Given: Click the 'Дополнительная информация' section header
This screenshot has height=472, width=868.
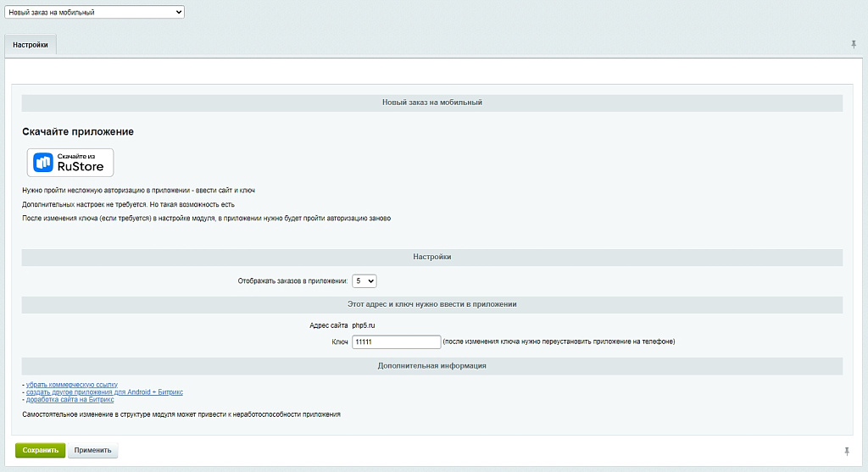Looking at the screenshot, I should tap(432, 366).
